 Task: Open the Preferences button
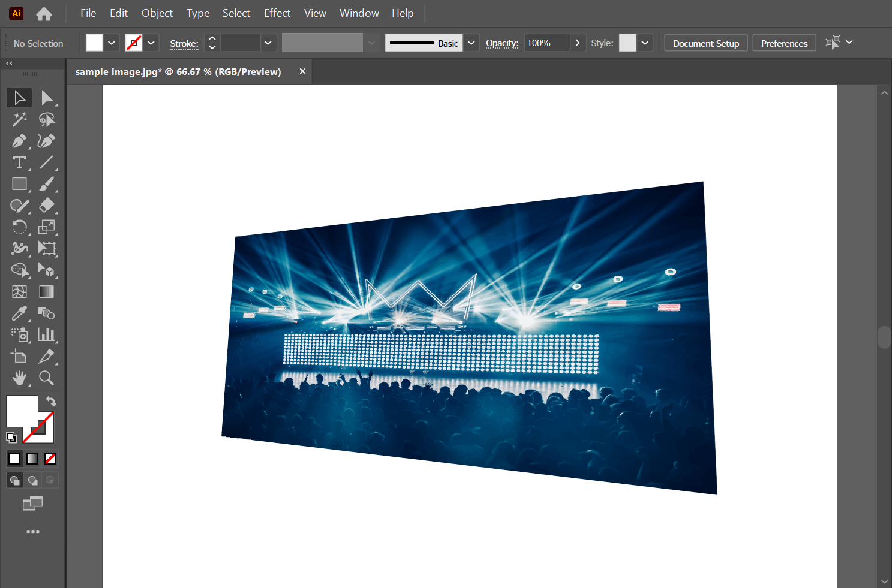click(x=784, y=43)
